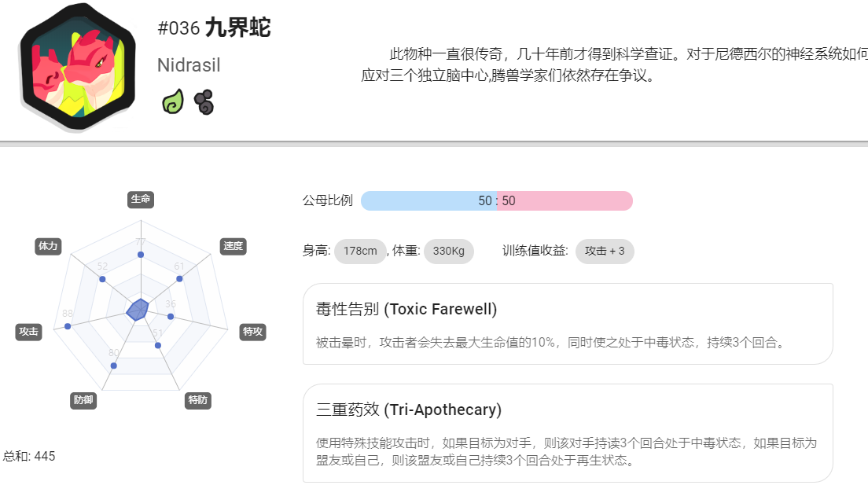The height and width of the screenshot is (485, 868).
Task: Click the 178cm height chip
Action: (x=360, y=252)
